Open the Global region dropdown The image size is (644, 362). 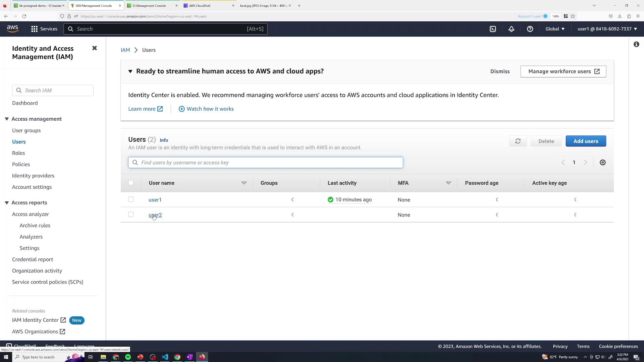[555, 29]
